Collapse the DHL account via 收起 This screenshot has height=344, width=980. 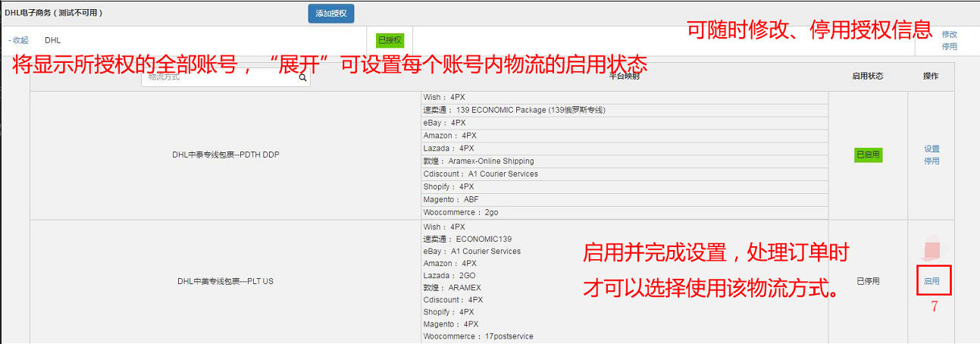[18, 40]
